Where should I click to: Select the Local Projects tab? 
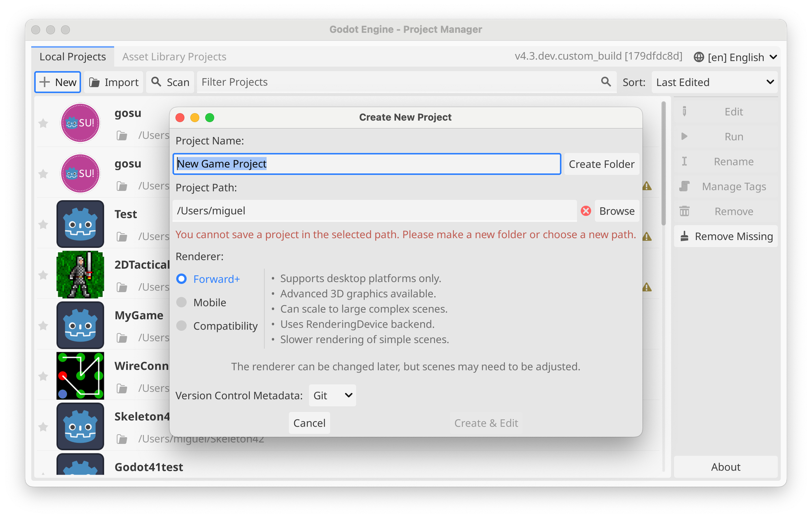coord(72,56)
